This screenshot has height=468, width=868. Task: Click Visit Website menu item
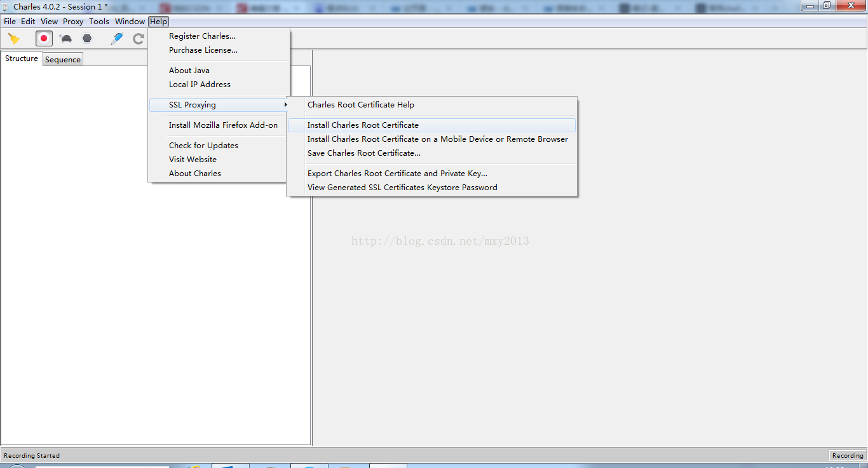(x=219, y=160)
